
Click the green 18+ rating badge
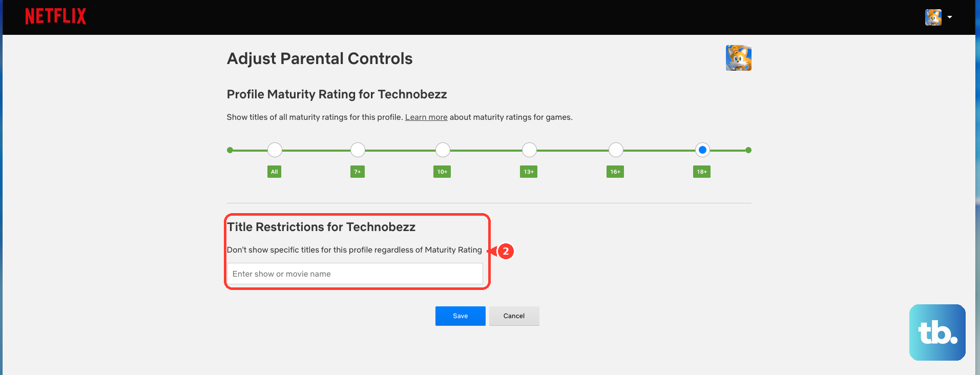pos(702,172)
